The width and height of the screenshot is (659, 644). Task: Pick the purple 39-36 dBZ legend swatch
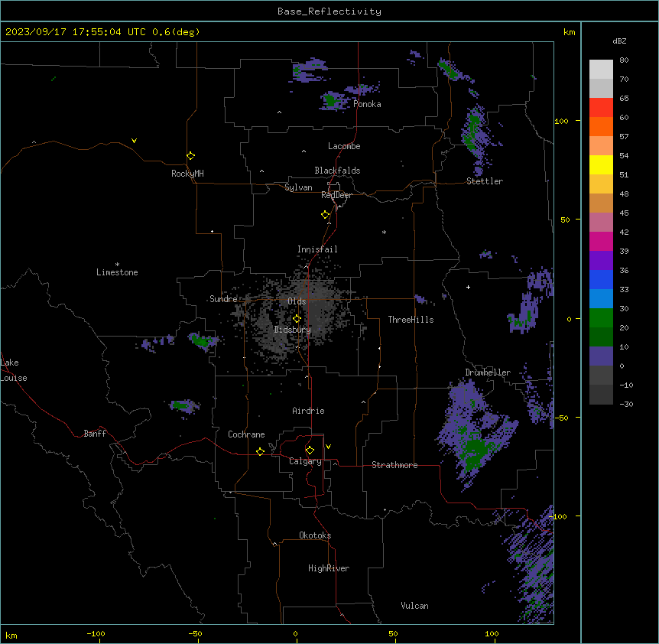point(601,260)
